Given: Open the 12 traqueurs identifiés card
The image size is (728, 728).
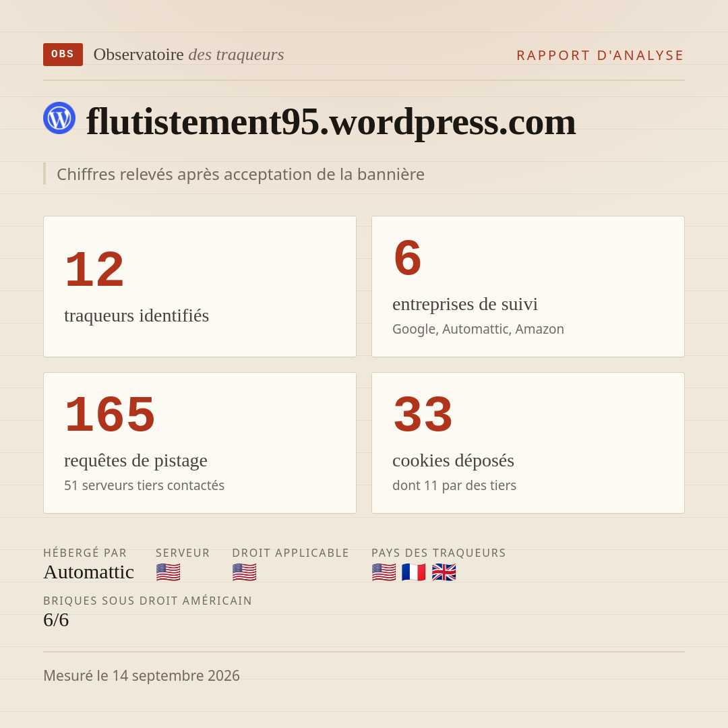Looking at the screenshot, I should coord(200,286).
